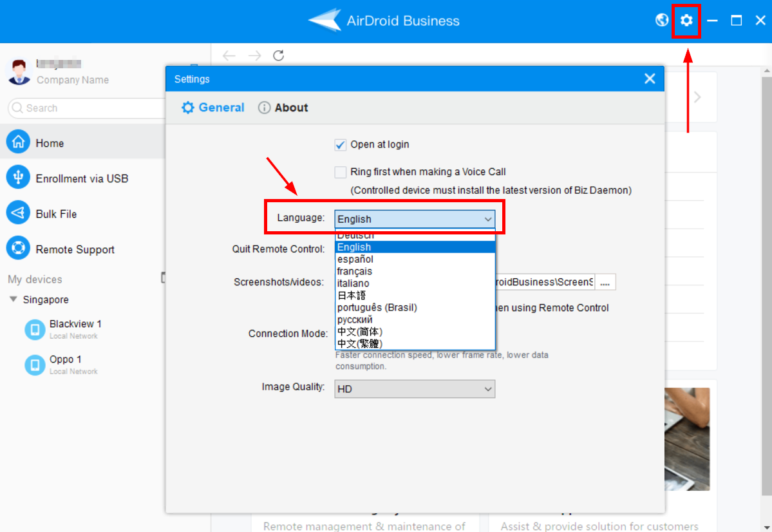The height and width of the screenshot is (532, 772).
Task: Click the photo thumbnail in the background page
Action: [x=687, y=439]
